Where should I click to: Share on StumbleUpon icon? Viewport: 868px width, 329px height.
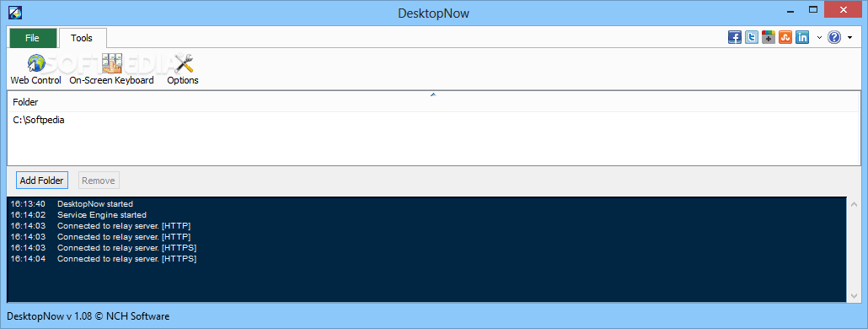click(785, 38)
